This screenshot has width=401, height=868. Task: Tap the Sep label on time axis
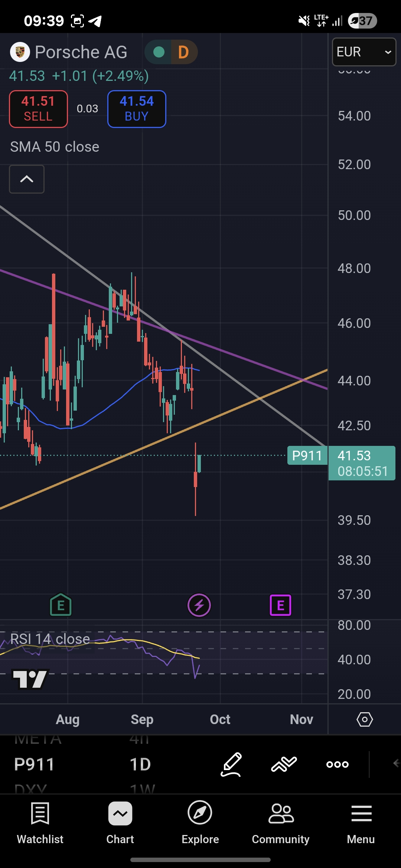pos(142,720)
